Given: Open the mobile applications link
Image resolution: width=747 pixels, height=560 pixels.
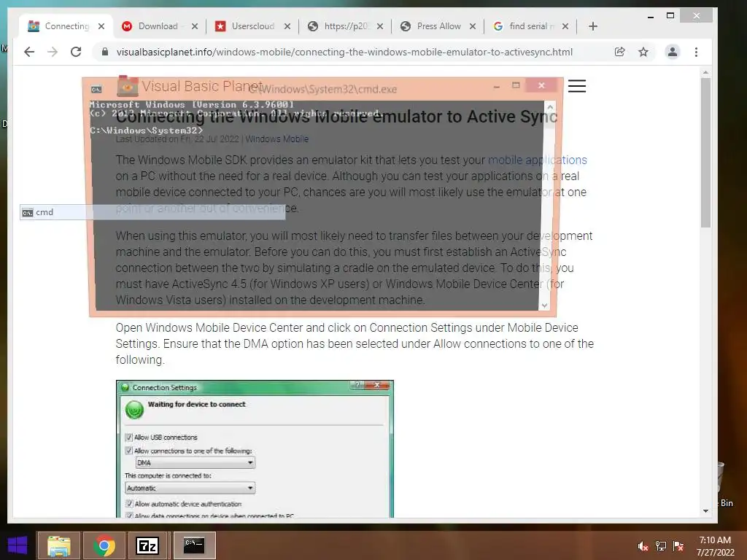Looking at the screenshot, I should coord(538,160).
